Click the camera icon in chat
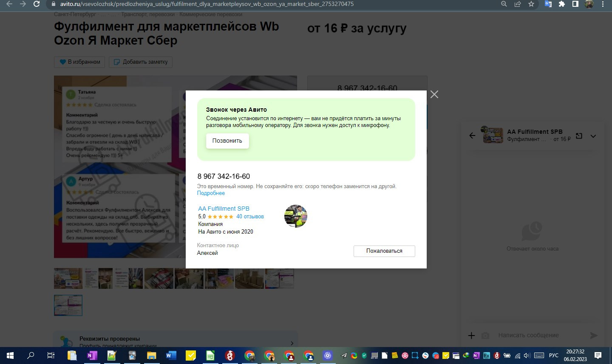The width and height of the screenshot is (612, 364). click(x=485, y=336)
